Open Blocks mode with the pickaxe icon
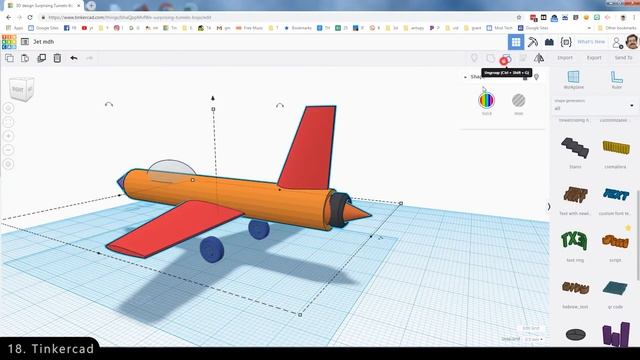Viewport: 640px width, 360px height. [533, 42]
